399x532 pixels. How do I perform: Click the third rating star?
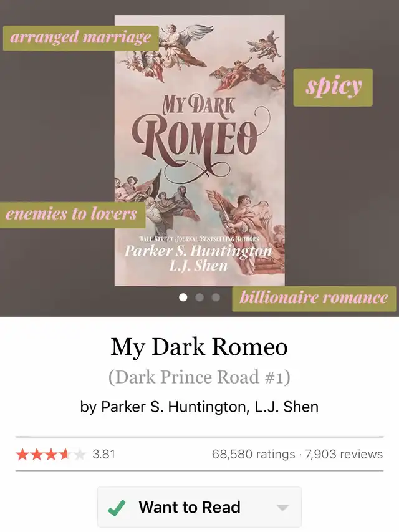[50, 454]
